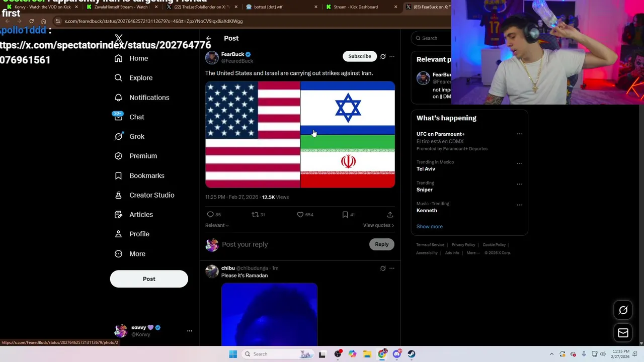Open chibu's reply three-dot menu
The height and width of the screenshot is (362, 644).
pyautogui.click(x=392, y=268)
